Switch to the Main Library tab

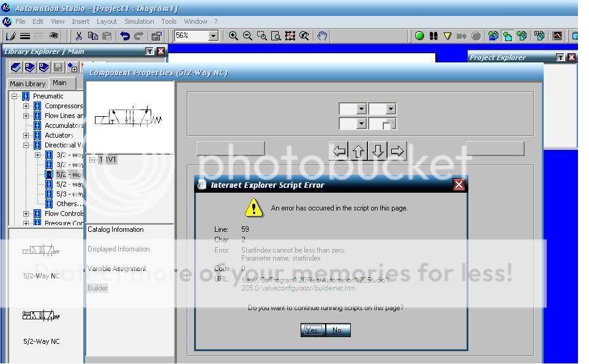click(x=28, y=84)
